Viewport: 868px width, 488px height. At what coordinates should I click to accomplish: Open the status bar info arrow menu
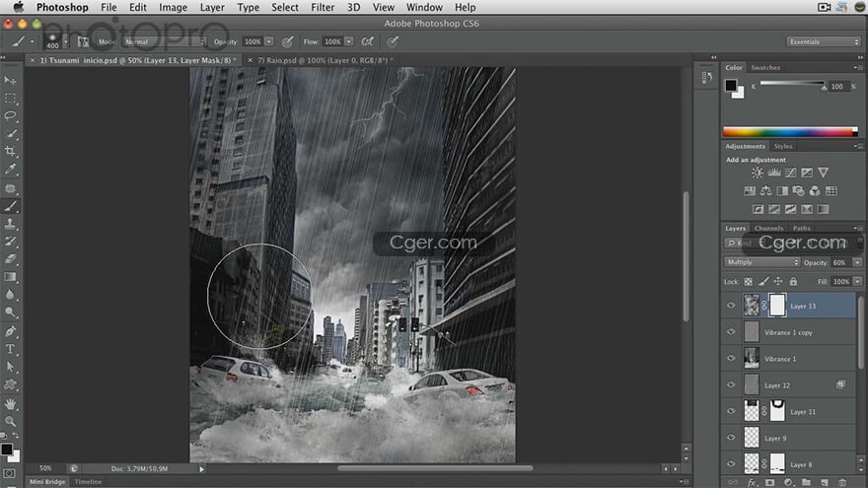point(201,469)
